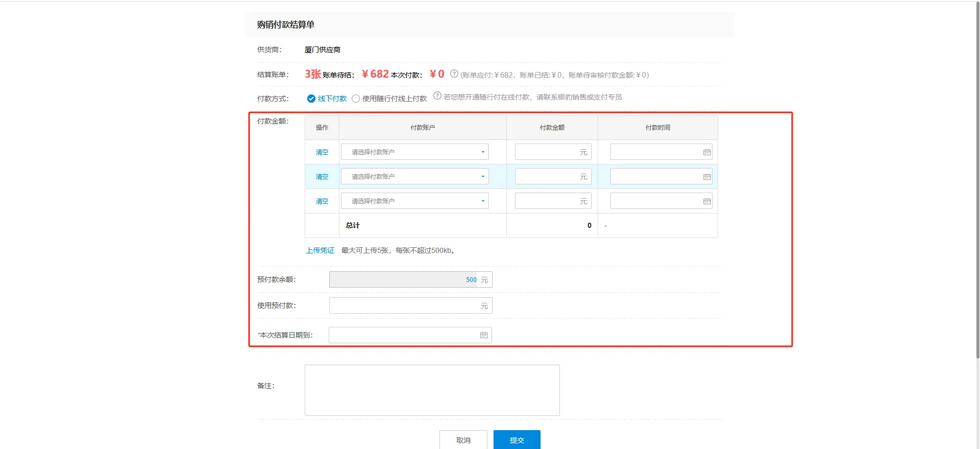The image size is (980, 449).
Task: Open calendar icon in first payment time row
Action: [706, 152]
